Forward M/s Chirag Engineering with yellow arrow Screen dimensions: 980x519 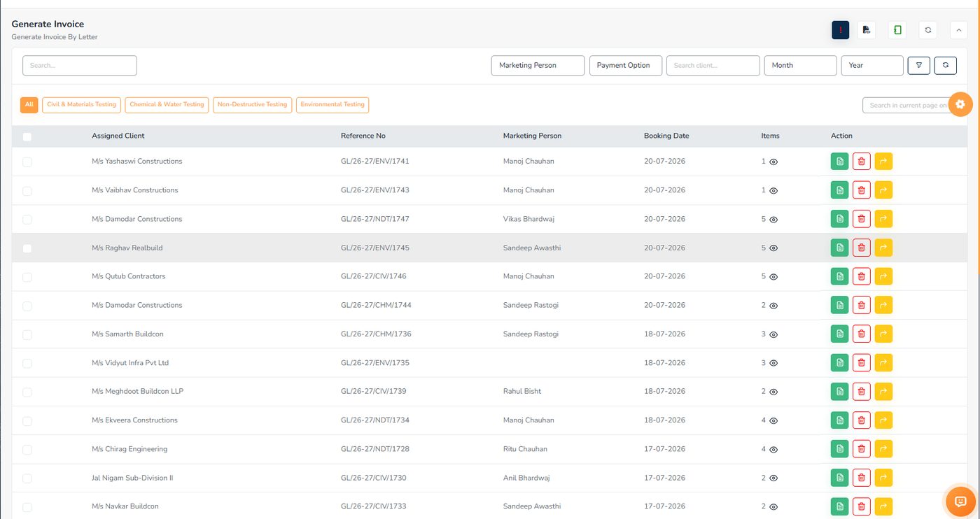coord(883,449)
